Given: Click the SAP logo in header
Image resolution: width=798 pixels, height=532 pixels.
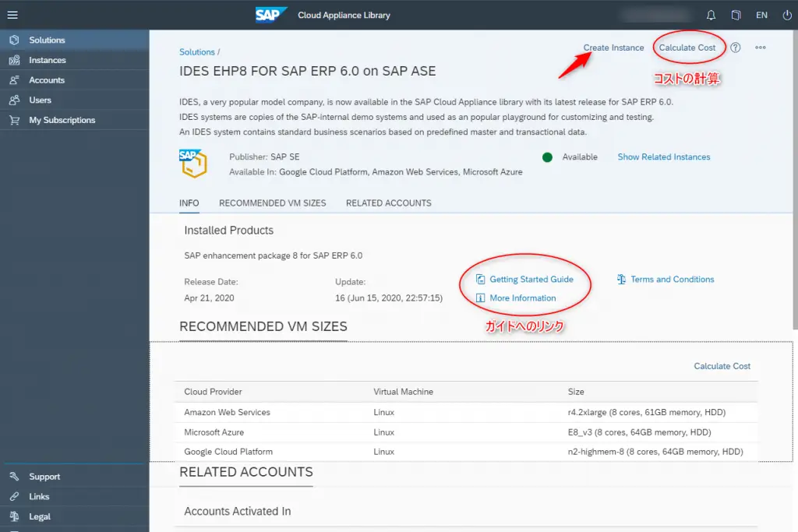Looking at the screenshot, I should (x=271, y=15).
